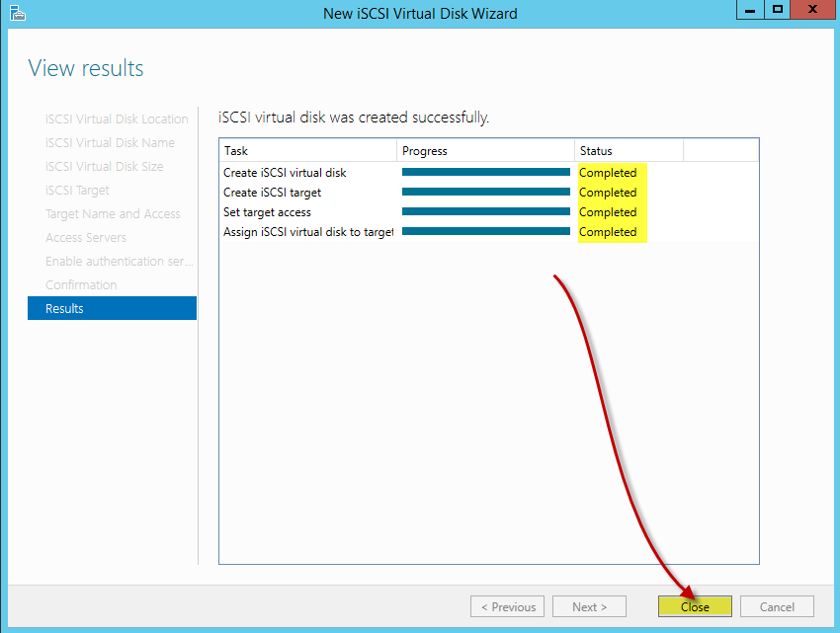Open the Enable authentication services step
The height and width of the screenshot is (633, 840).
pyautogui.click(x=119, y=261)
